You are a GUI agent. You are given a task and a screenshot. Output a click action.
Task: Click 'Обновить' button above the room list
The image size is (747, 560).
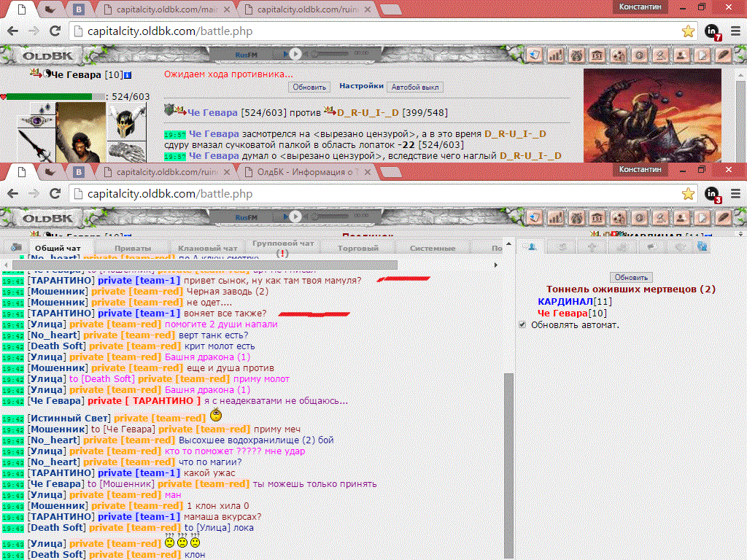[631, 277]
